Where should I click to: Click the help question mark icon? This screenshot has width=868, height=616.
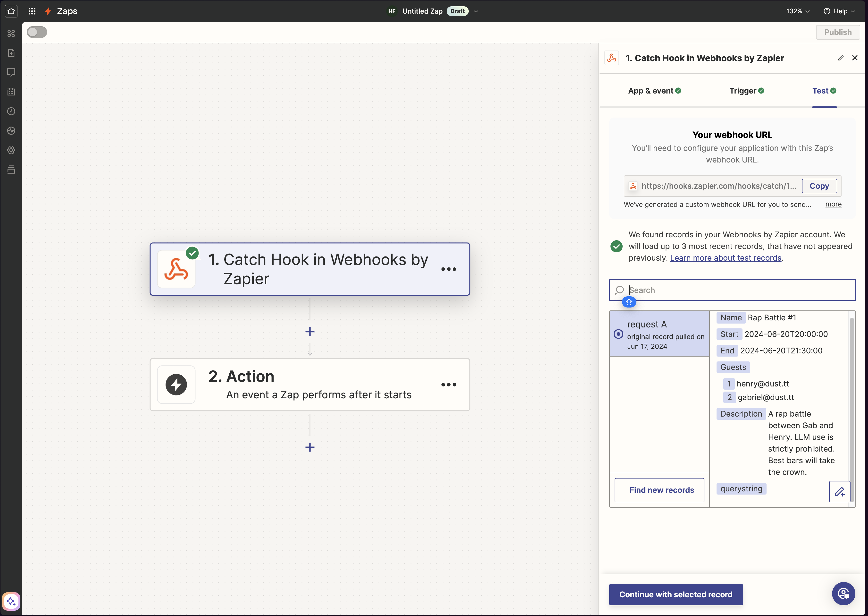[x=827, y=11]
